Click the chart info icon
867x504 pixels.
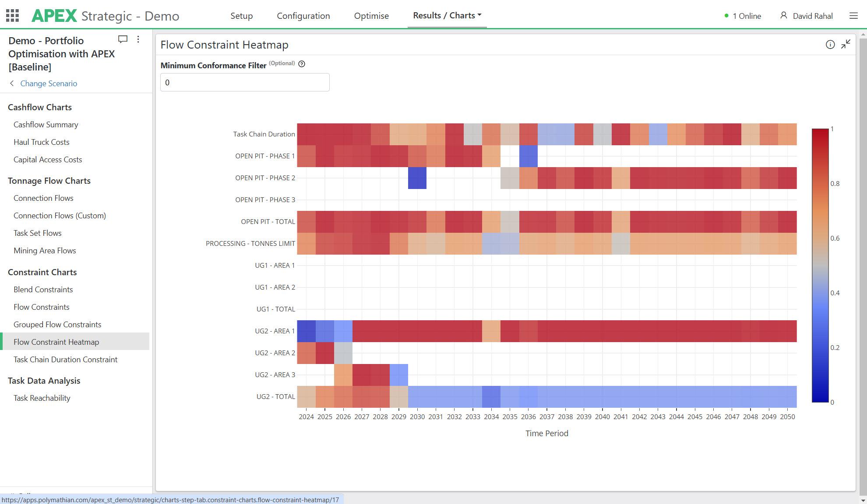pyautogui.click(x=830, y=44)
